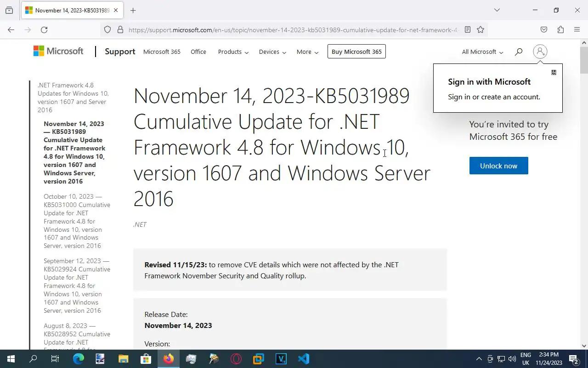588x368 pixels.
Task: Open network icon in system tray
Action: point(501,359)
